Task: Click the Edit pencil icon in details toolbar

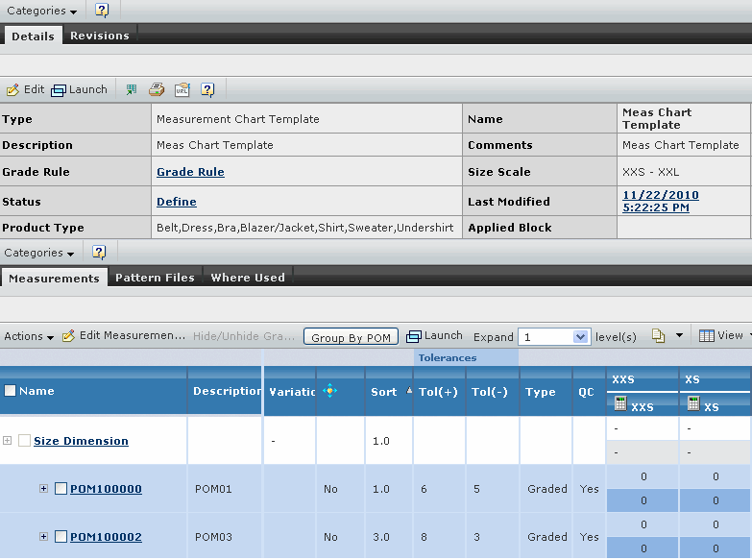Action: point(12,89)
